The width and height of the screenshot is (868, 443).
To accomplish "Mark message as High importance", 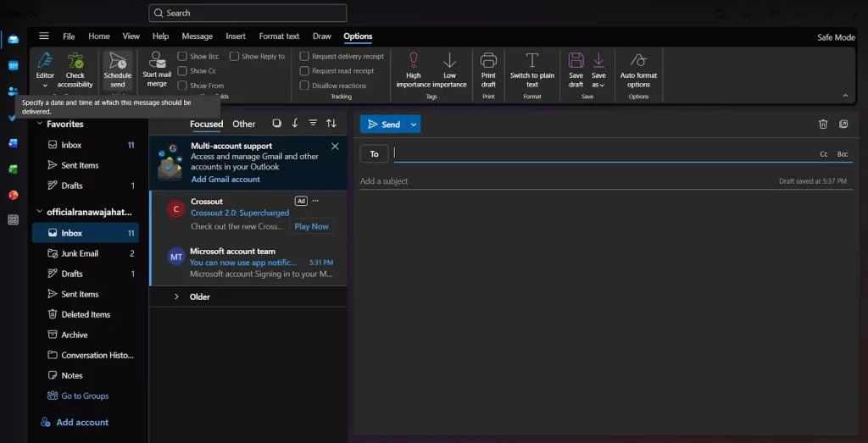I will [413, 70].
